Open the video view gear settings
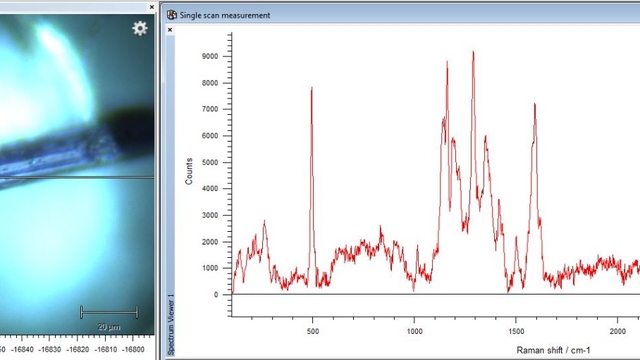640x360 pixels. 140,28
